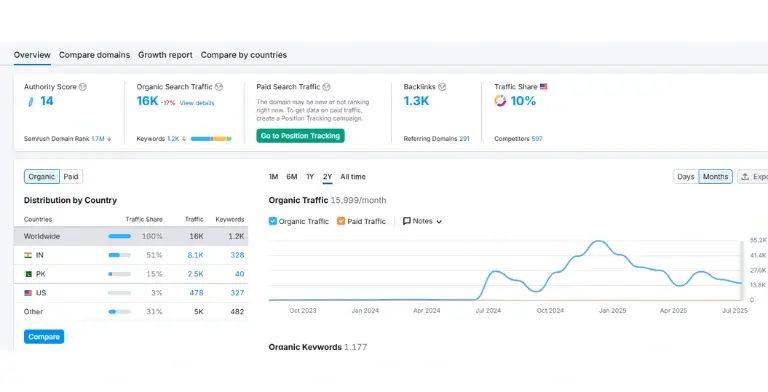Viewport: 768px width, 392px height.
Task: Select 2Y time range
Action: click(328, 177)
